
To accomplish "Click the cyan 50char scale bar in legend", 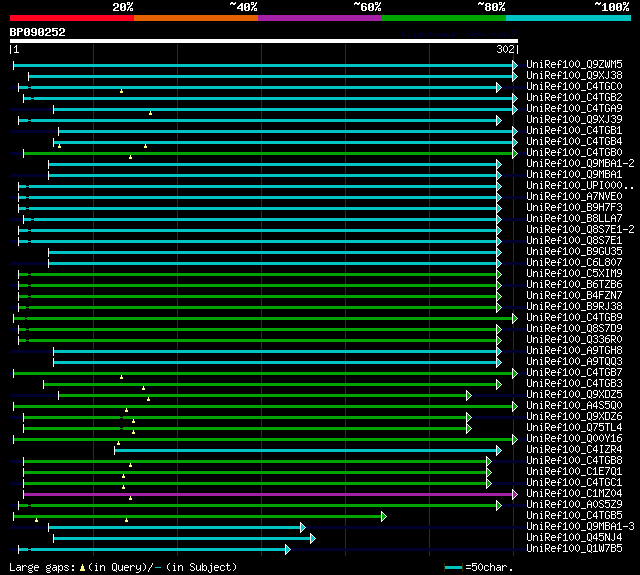I will [x=453, y=567].
